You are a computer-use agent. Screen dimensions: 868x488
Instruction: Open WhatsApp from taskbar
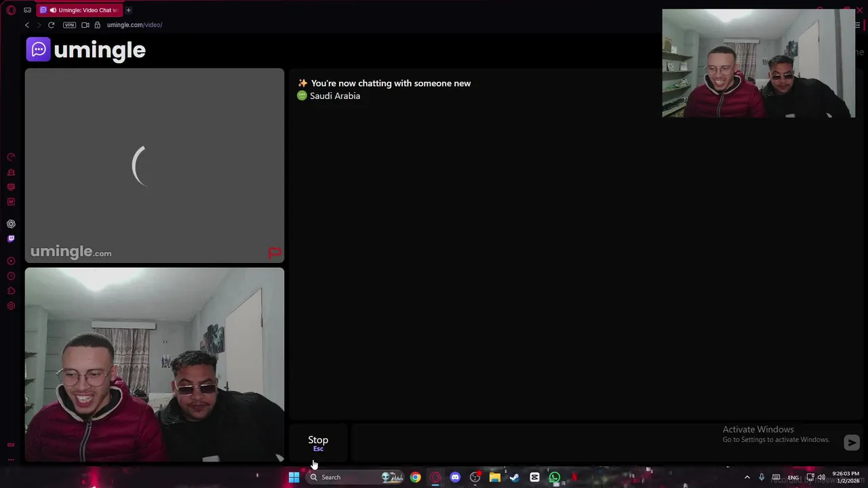click(x=555, y=477)
